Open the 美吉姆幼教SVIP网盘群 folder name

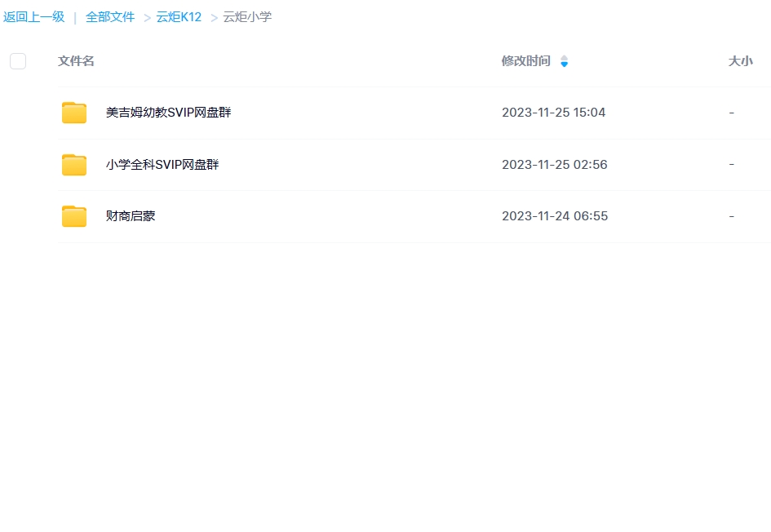tap(169, 113)
